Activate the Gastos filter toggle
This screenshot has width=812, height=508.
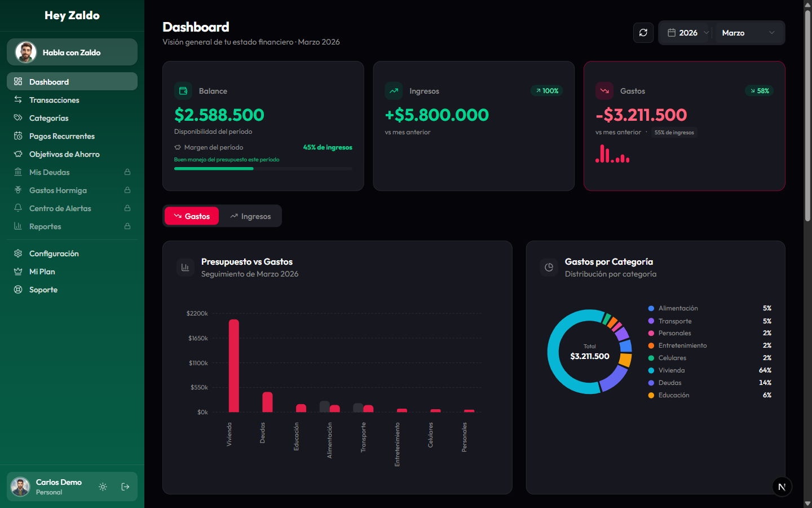pos(191,216)
